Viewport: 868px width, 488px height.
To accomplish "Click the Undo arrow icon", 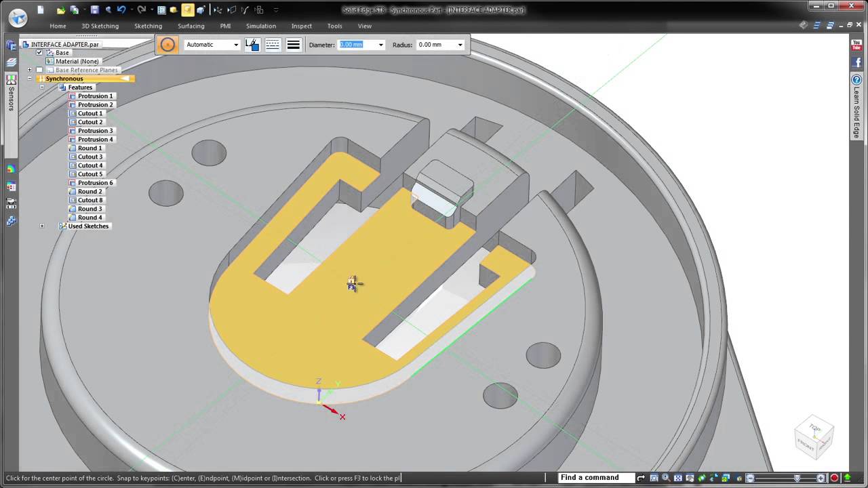I will click(121, 9).
